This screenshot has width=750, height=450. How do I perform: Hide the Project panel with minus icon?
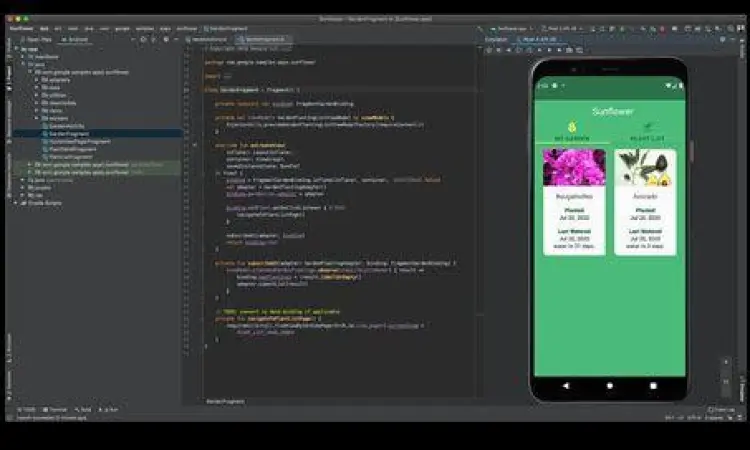[176, 39]
